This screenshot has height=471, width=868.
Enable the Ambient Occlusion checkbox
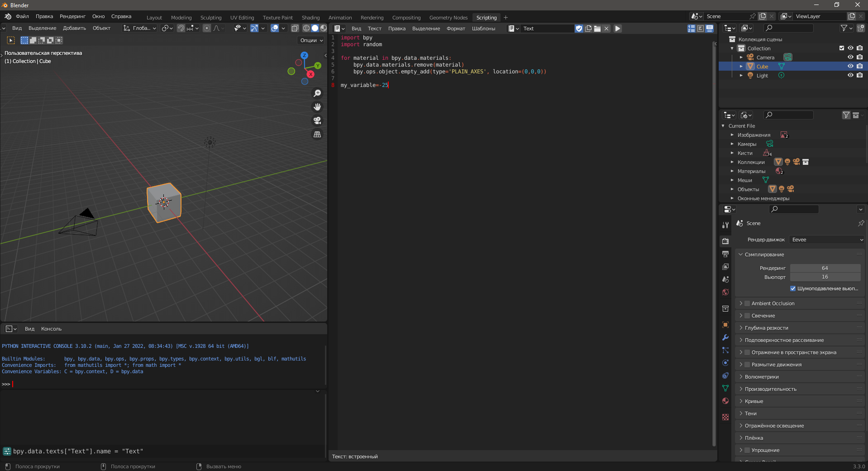pyautogui.click(x=747, y=303)
